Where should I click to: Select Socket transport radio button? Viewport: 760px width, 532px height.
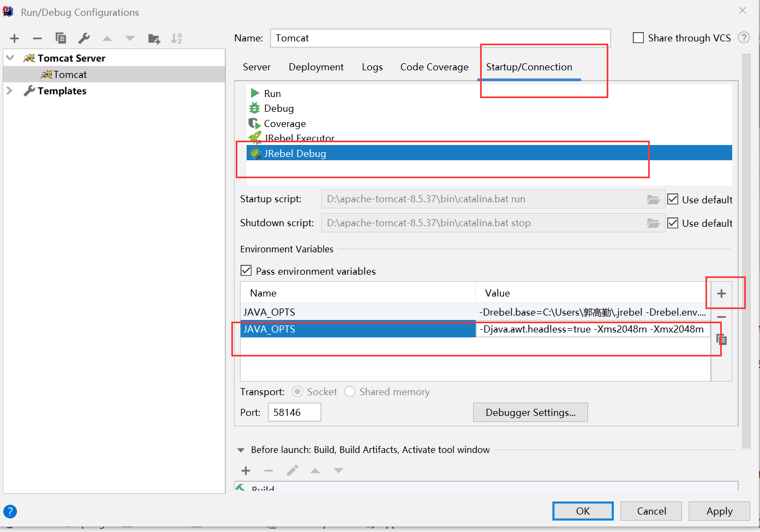click(x=297, y=392)
